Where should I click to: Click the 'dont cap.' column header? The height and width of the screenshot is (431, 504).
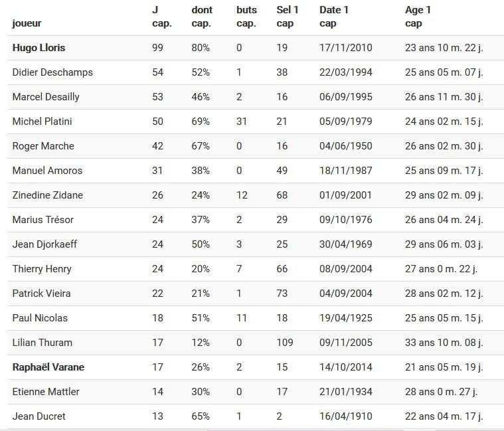(x=202, y=17)
